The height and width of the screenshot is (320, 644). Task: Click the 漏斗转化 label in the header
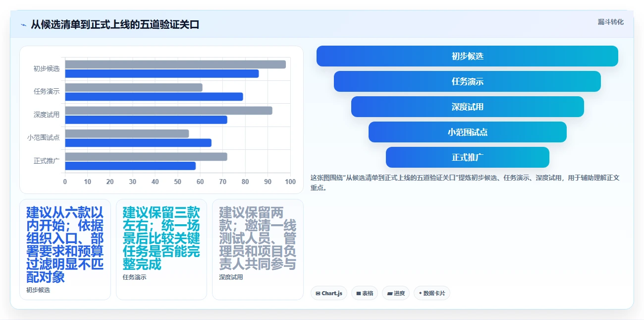pos(610,22)
